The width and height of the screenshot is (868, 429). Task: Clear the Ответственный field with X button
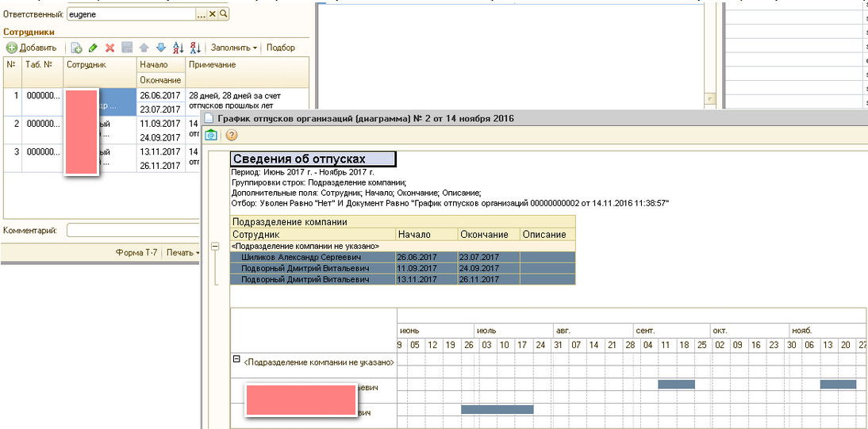coord(213,14)
